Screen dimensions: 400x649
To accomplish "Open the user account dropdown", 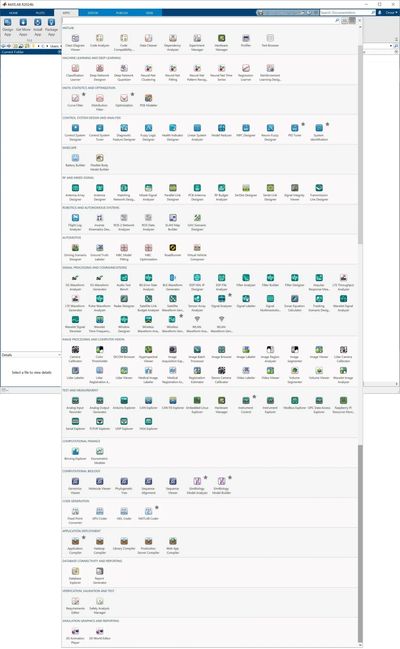I will click(392, 13).
